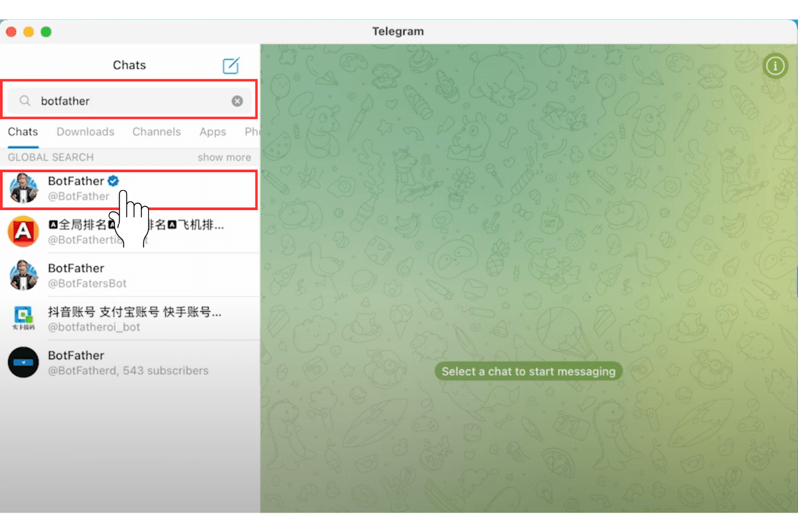Open chat info via the i icon

coord(775,66)
